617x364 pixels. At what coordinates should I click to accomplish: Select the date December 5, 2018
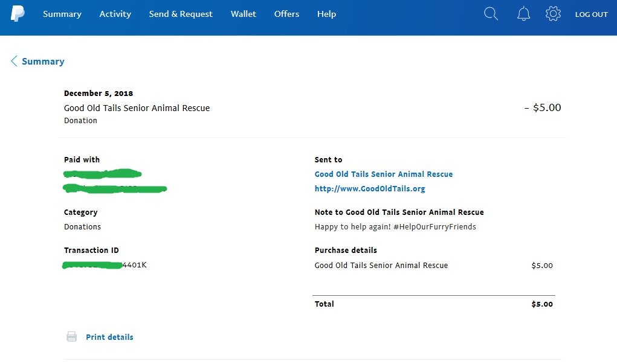pos(99,94)
